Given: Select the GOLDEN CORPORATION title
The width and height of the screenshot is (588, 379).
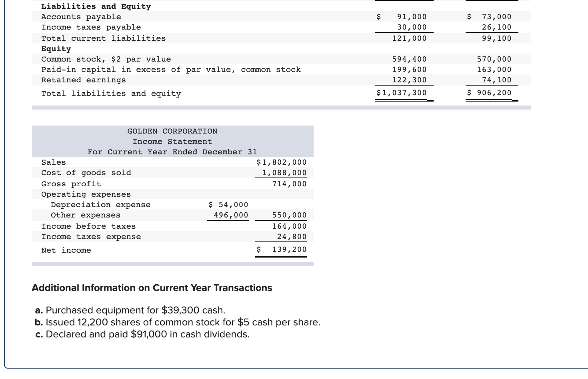Looking at the screenshot, I should [172, 131].
